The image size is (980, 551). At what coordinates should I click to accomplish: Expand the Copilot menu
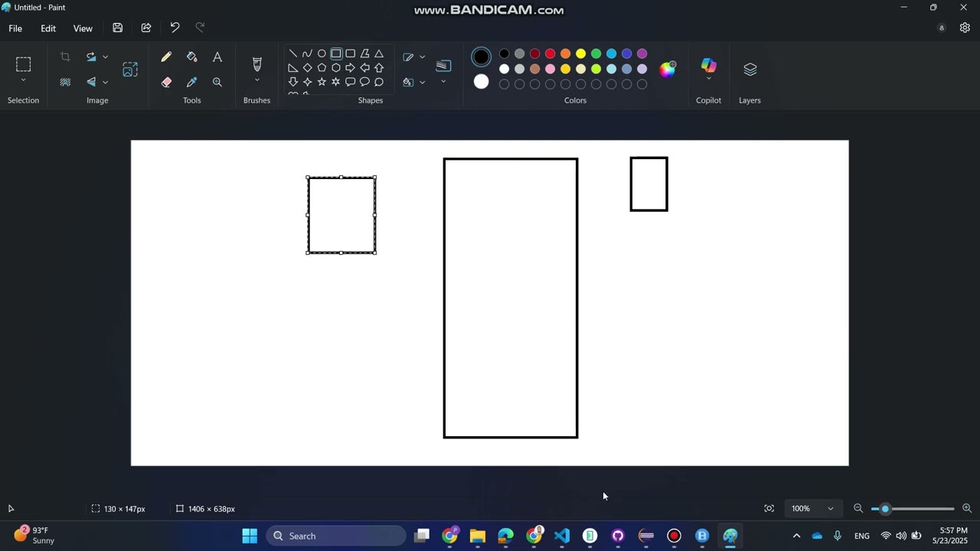[x=708, y=79]
